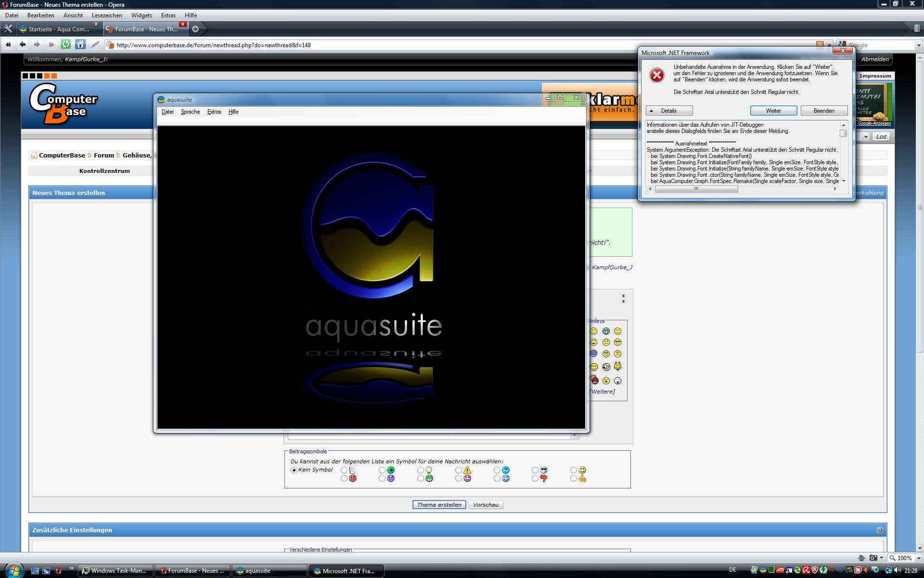The height and width of the screenshot is (578, 924).
Task: Click the wand icon in Opera toolbar
Action: tap(95, 45)
